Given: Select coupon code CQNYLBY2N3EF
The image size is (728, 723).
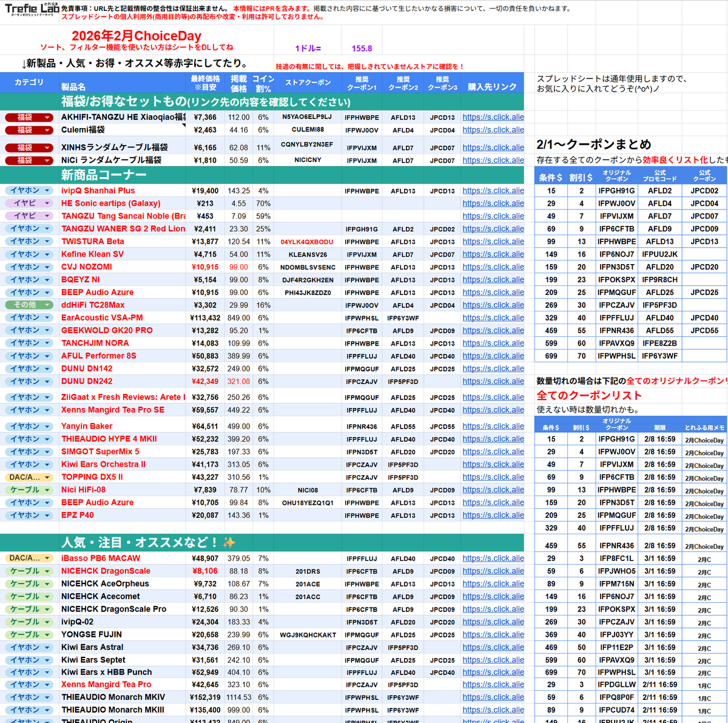Looking at the screenshot, I should 307,144.
